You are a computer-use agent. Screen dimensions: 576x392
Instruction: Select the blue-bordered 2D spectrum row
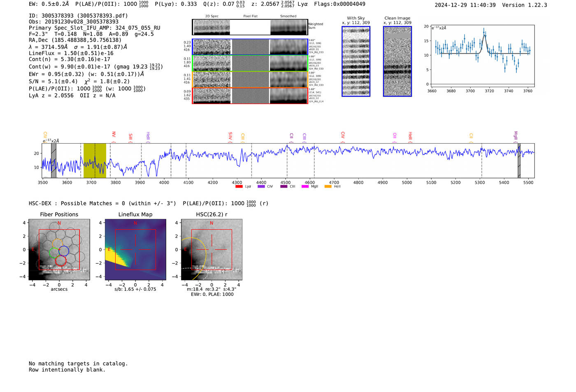point(250,47)
